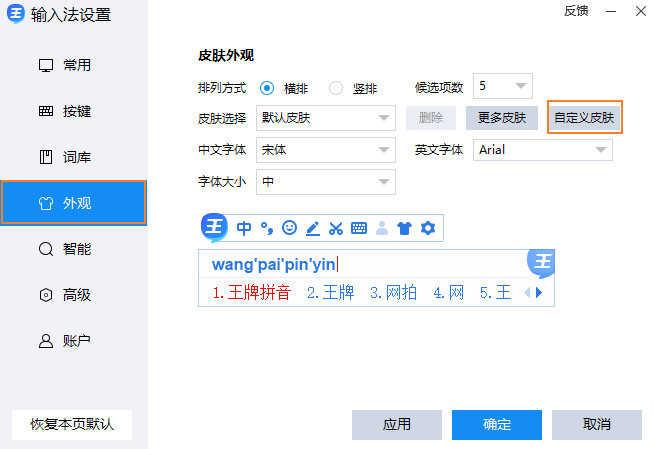Choose candidate 2. 王牌
This screenshot has height=449, width=654.
click(331, 293)
